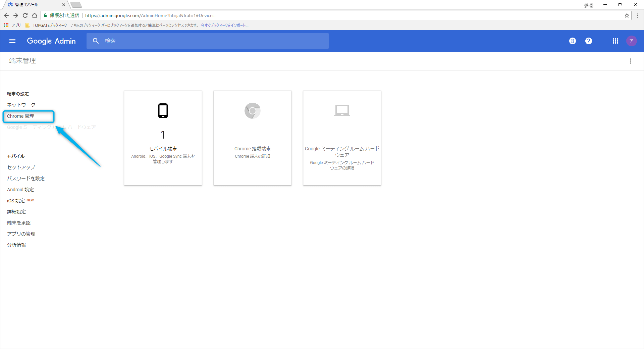
Task: Open a new browser tab
Action: [x=76, y=5]
